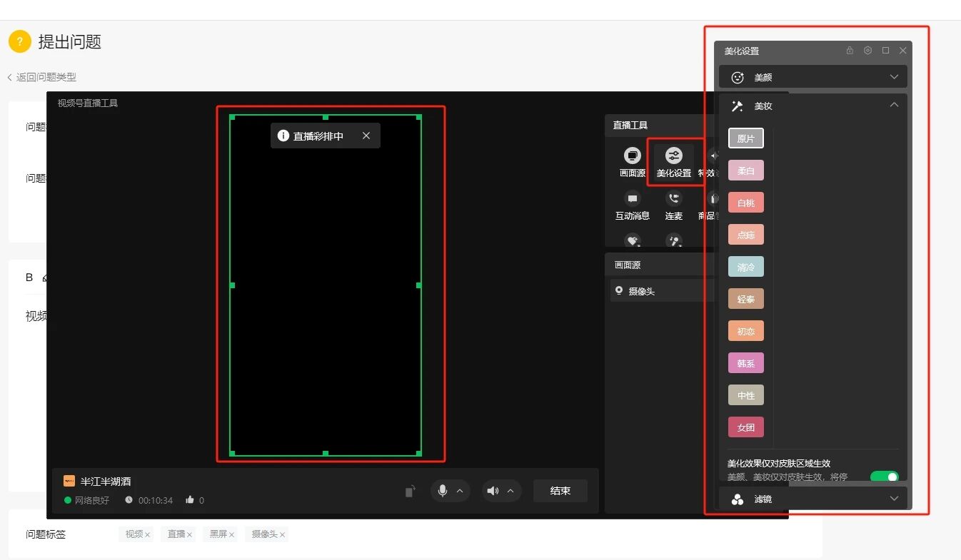The width and height of the screenshot is (961, 560).
Task: Remove the 视频 tag
Action: [x=148, y=534]
